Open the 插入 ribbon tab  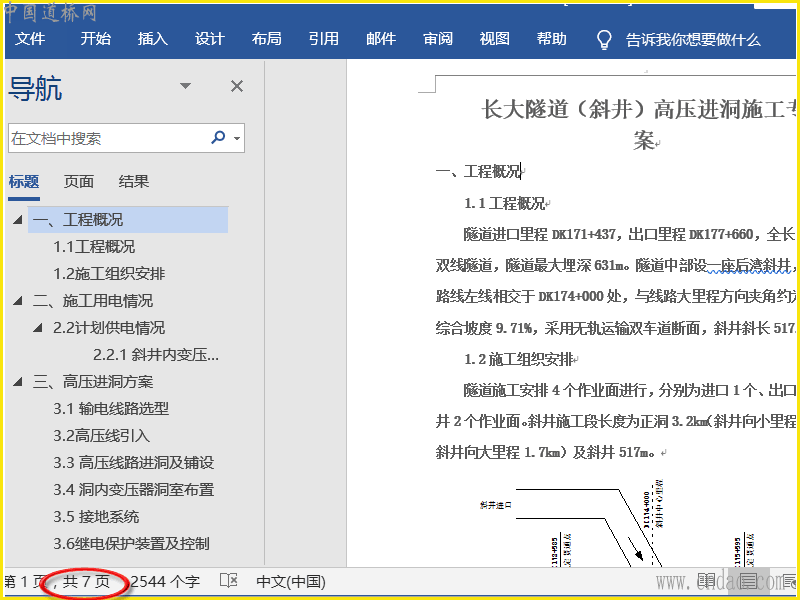pos(153,39)
